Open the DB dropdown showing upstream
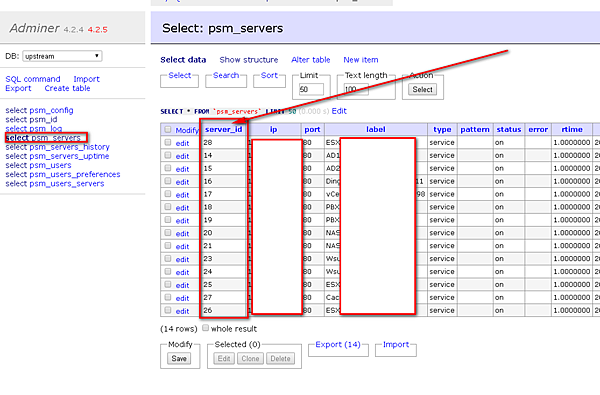Viewport: 600px width, 395px height. tap(62, 56)
